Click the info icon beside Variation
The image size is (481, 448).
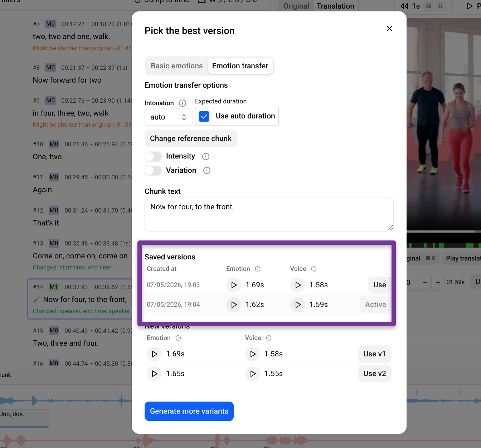(207, 170)
